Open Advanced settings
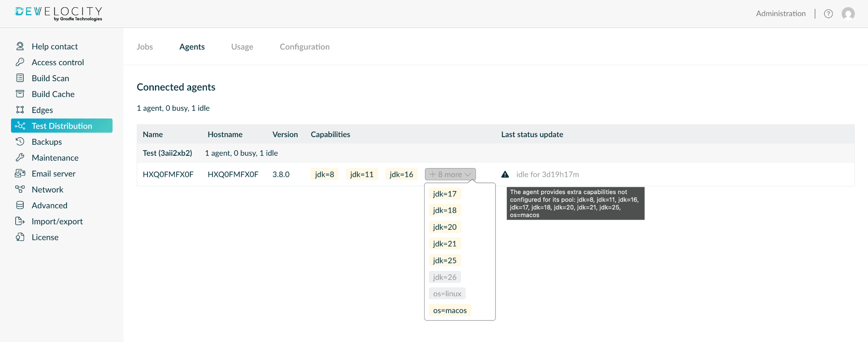 pos(62,205)
